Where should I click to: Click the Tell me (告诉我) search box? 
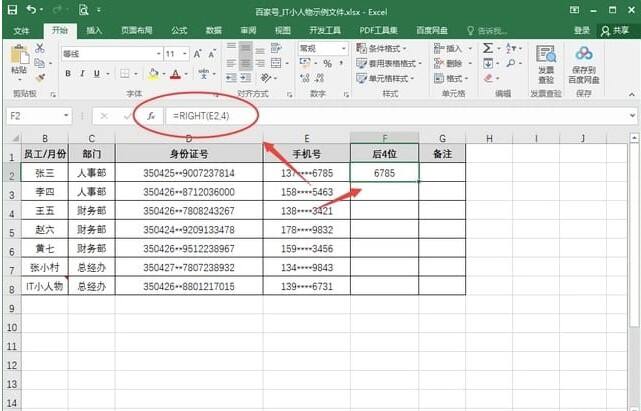487,31
